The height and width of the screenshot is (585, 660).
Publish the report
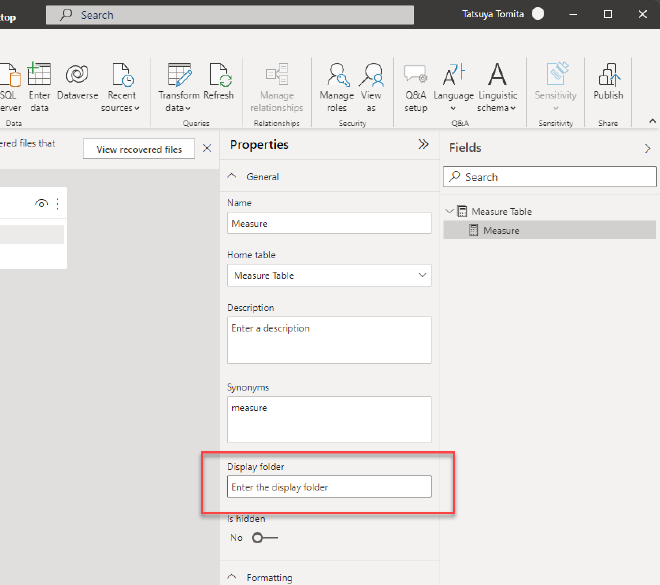[x=608, y=82]
